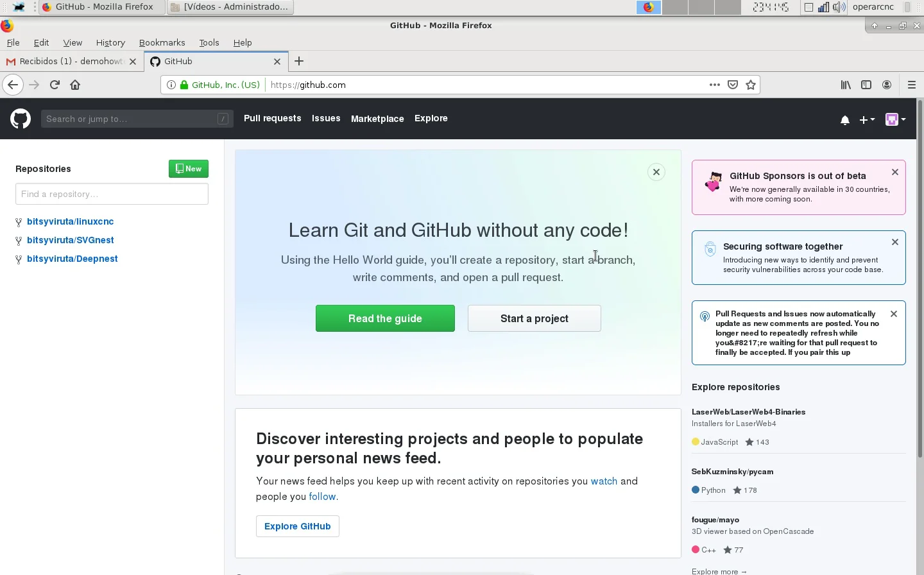The width and height of the screenshot is (924, 575).
Task: Save page to Pocket icon
Action: pyautogui.click(x=733, y=85)
